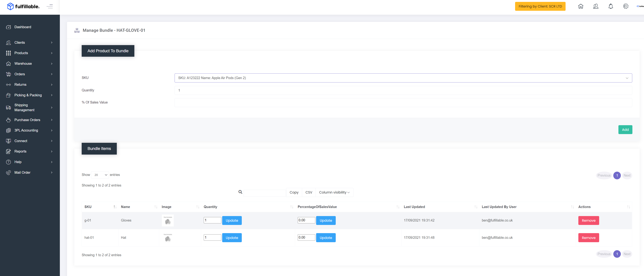The image size is (644, 276).
Task: Open the user profile icon in header
Action: click(x=596, y=6)
